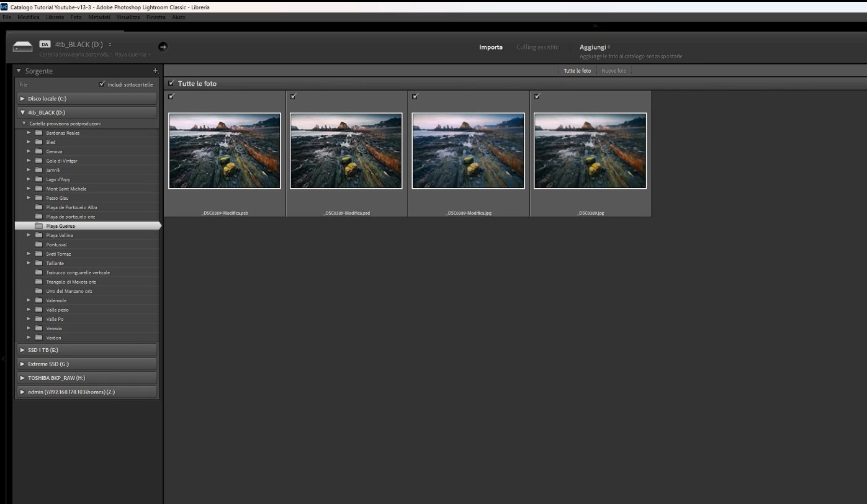This screenshot has height=504, width=867.
Task: Click the disk drive icon in the import source header
Action: click(x=22, y=46)
